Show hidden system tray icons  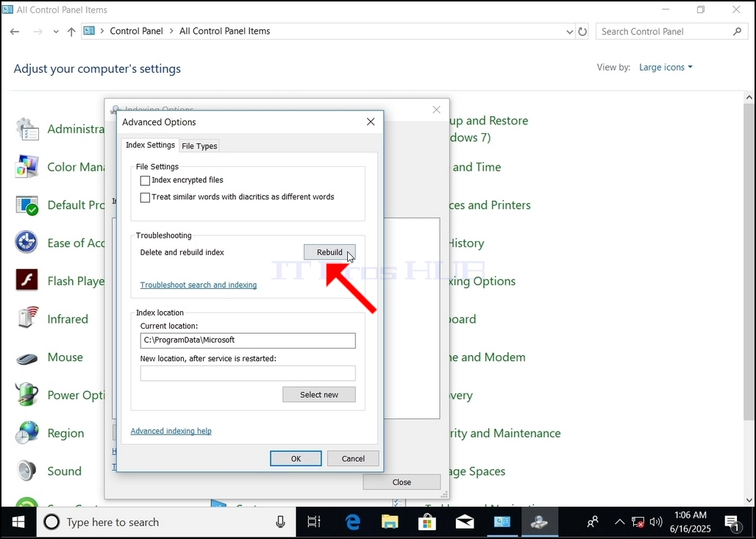coord(619,522)
